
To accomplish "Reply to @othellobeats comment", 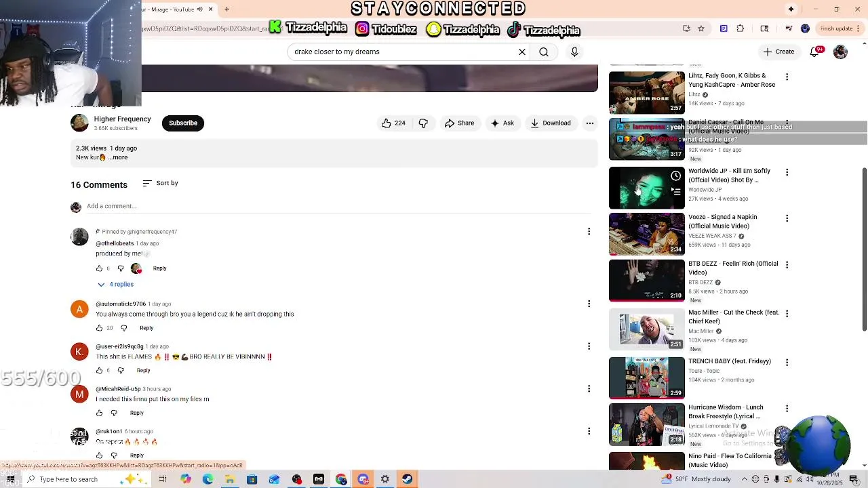I will [x=159, y=268].
